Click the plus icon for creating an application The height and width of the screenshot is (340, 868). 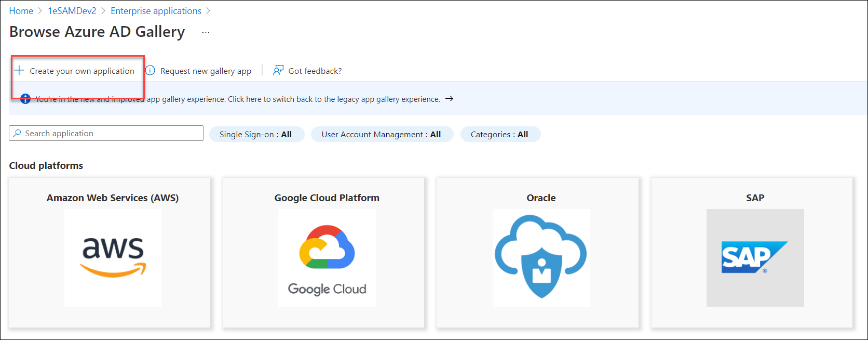tap(19, 71)
